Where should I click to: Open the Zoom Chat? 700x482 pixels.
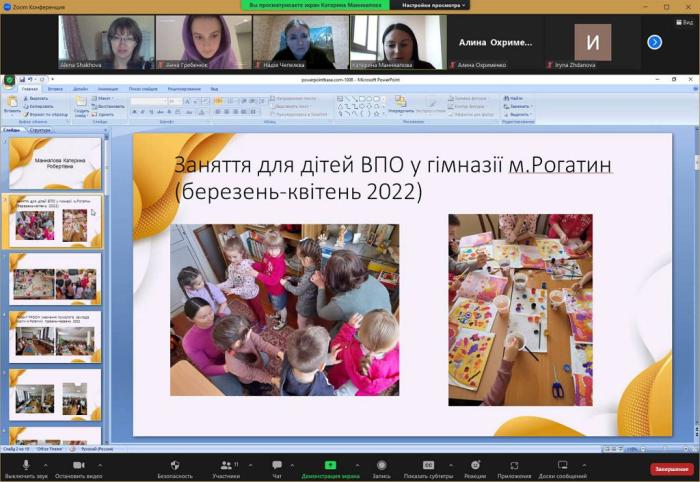pos(277,469)
